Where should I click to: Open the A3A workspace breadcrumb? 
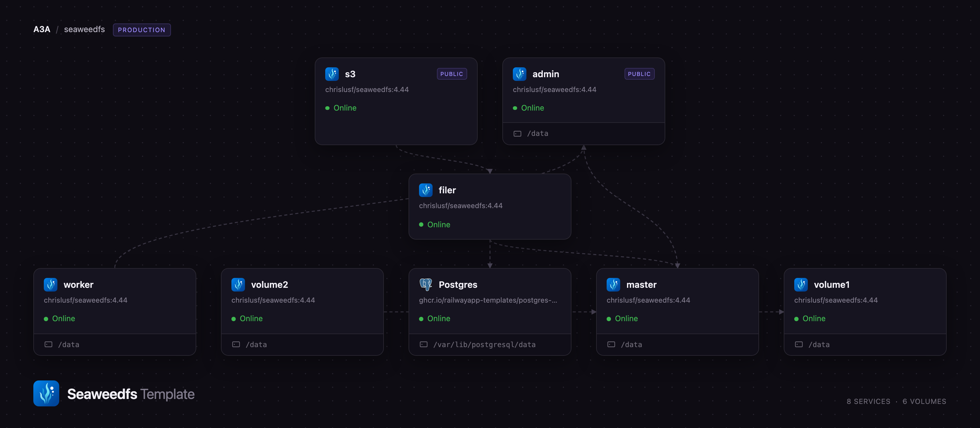pos(42,29)
